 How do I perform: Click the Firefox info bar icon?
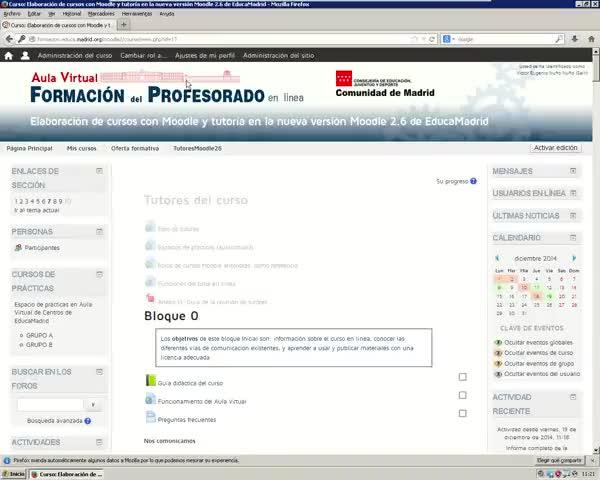point(7,460)
